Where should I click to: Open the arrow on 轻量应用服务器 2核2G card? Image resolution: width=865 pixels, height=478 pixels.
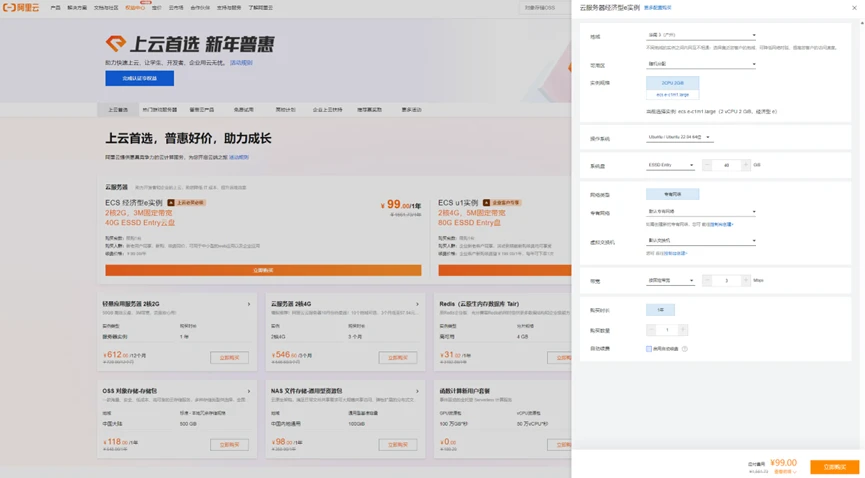tap(249, 304)
